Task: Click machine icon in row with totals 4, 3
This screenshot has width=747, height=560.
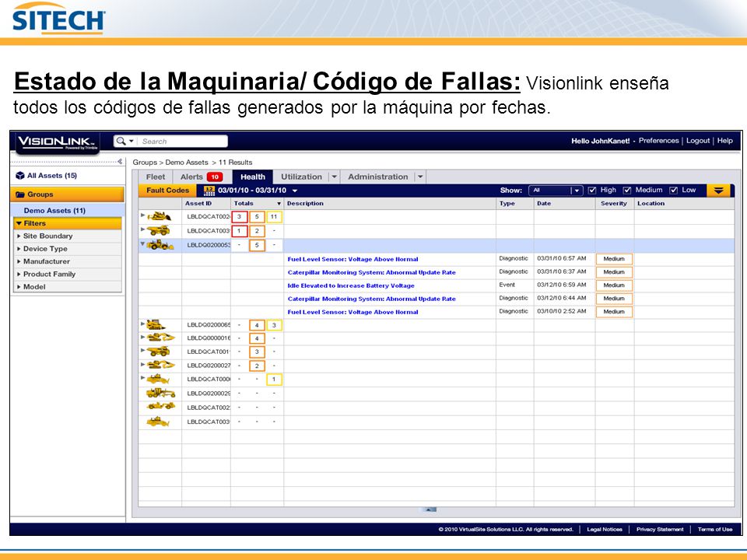Action: tap(156, 325)
